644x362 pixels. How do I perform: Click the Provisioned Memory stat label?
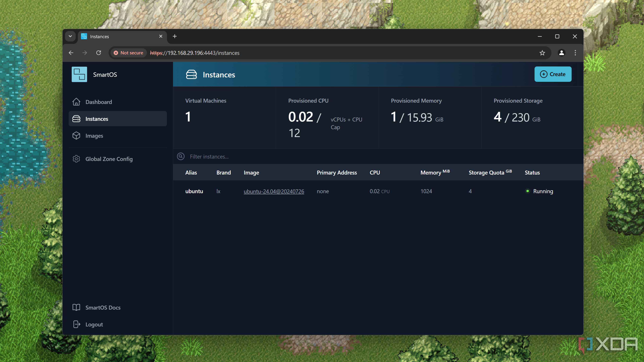point(416,101)
